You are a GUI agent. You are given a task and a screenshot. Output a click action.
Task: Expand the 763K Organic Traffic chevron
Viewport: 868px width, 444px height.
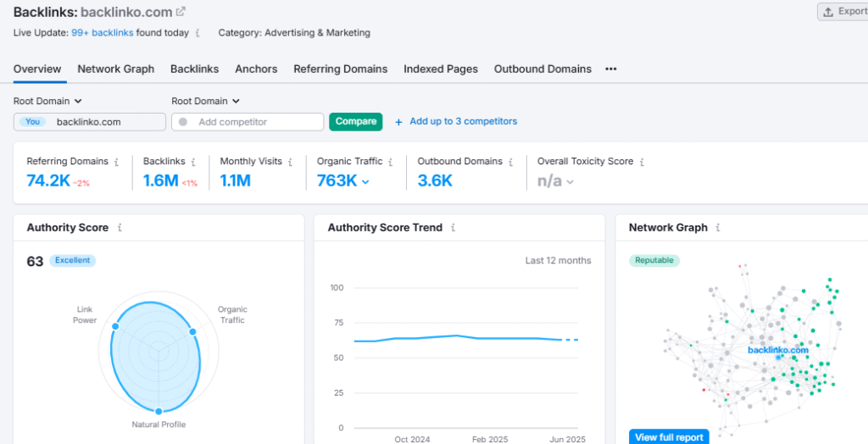(364, 181)
